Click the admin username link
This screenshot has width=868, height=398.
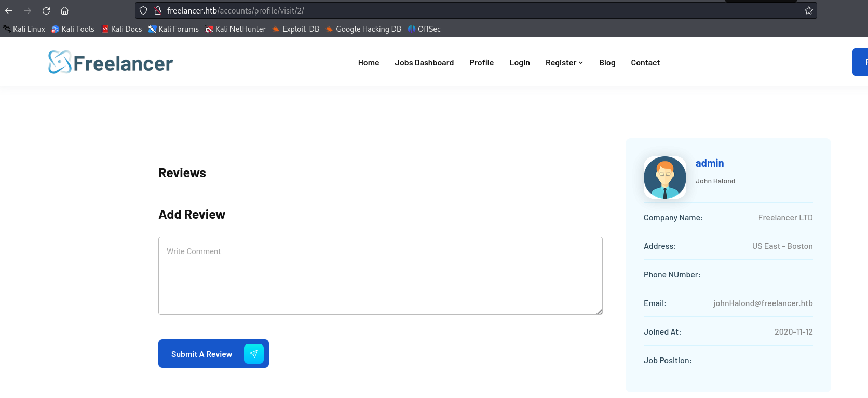pyautogui.click(x=709, y=163)
